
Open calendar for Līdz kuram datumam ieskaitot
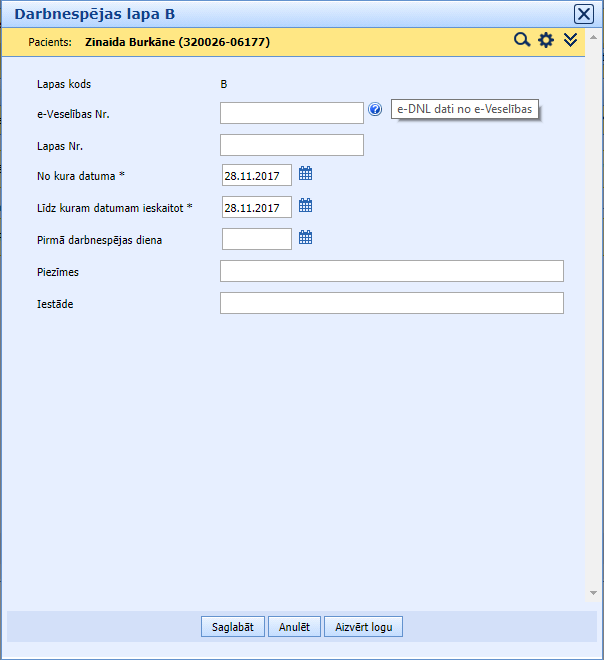coord(306,206)
